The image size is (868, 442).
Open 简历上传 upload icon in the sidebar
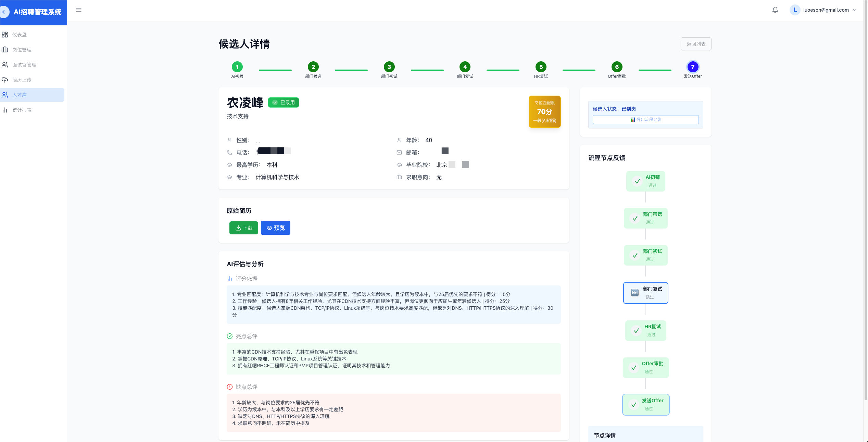[x=5, y=80]
